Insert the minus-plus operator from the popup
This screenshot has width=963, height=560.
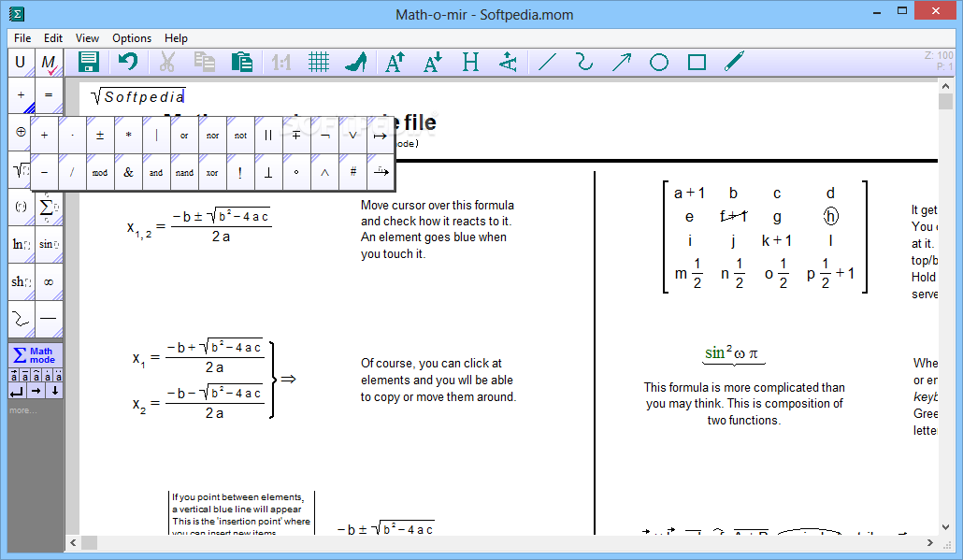296,135
